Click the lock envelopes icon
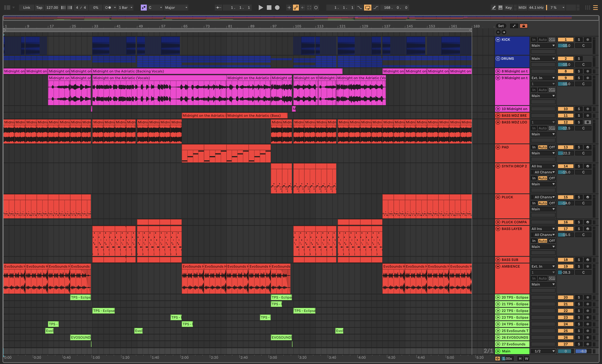Viewport: 602px width, 364px height. click(x=523, y=26)
